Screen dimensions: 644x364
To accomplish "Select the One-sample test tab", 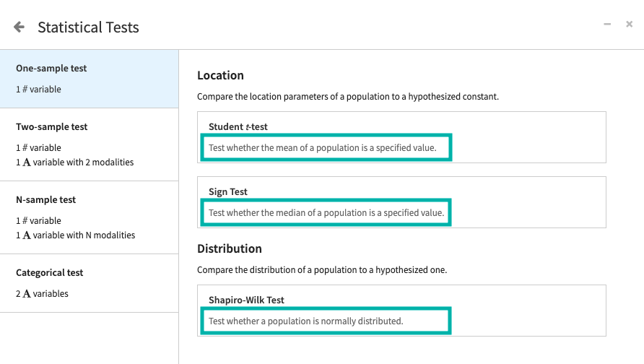I will [x=89, y=79].
